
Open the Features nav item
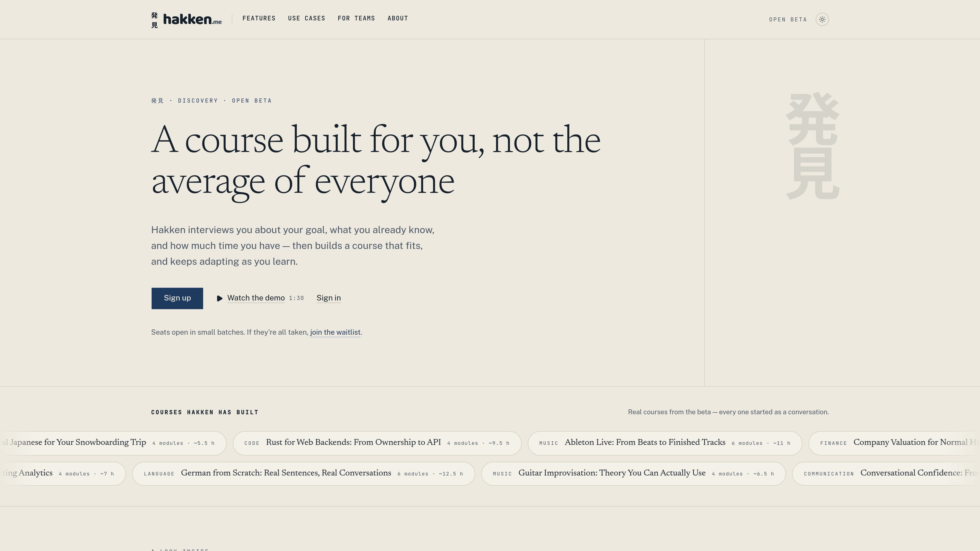coord(259,18)
